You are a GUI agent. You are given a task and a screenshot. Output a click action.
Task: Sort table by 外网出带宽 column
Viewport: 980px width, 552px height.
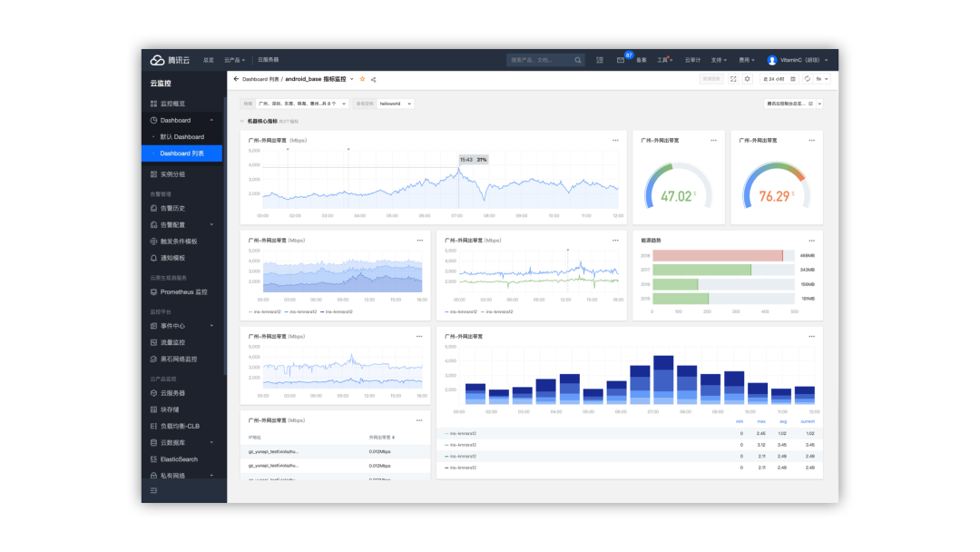pyautogui.click(x=381, y=438)
